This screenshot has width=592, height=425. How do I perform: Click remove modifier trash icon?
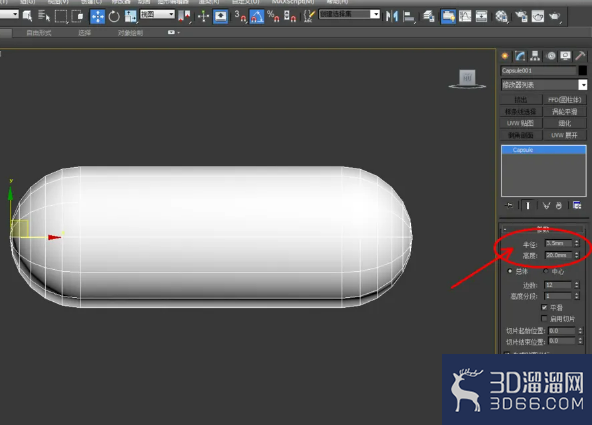(559, 205)
